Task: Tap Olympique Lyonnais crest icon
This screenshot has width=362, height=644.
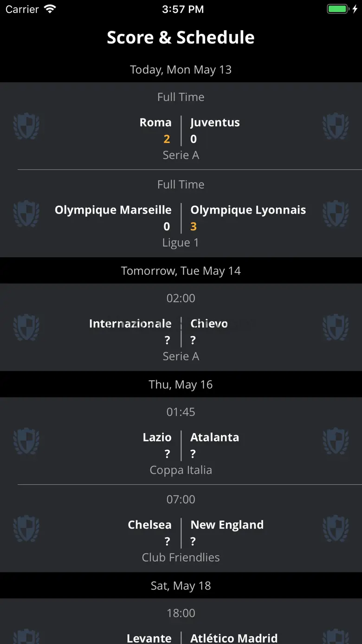Action: [336, 214]
